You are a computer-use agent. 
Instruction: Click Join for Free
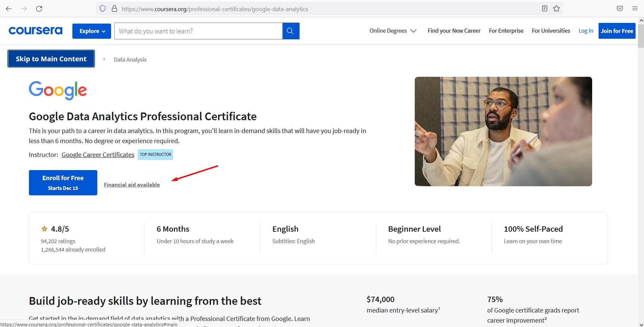[617, 31]
